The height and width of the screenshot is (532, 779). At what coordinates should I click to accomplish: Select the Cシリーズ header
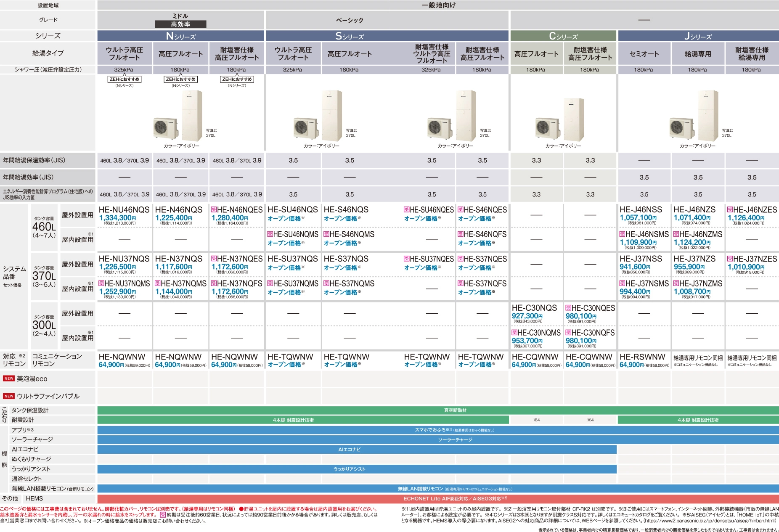point(563,36)
